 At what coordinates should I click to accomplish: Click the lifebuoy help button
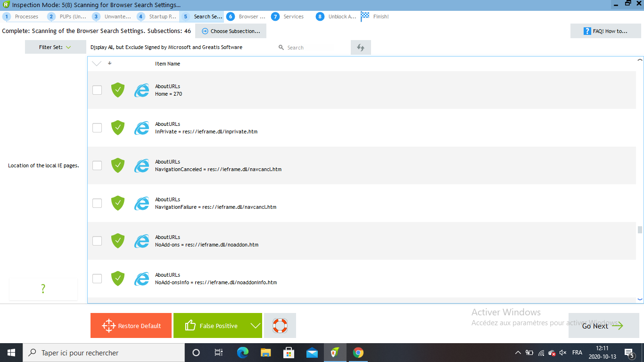point(280,325)
